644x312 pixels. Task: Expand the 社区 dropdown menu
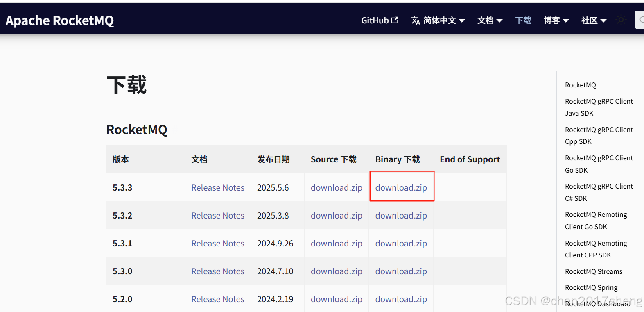pyautogui.click(x=594, y=20)
